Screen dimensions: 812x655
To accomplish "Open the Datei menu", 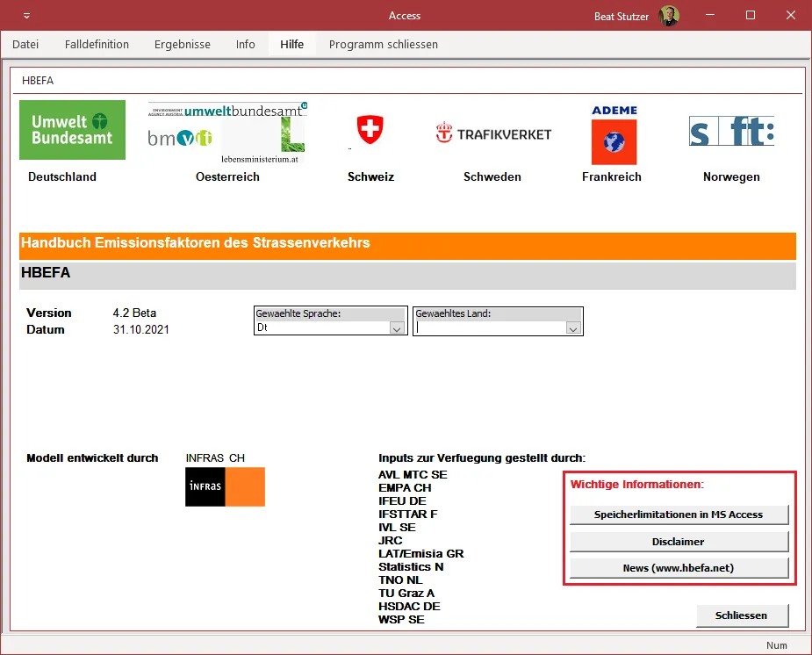I will (x=25, y=45).
